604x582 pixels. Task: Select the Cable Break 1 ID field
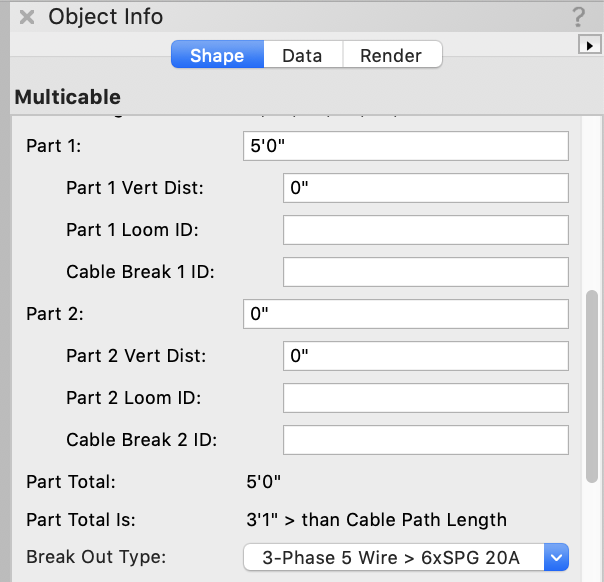[x=426, y=272]
